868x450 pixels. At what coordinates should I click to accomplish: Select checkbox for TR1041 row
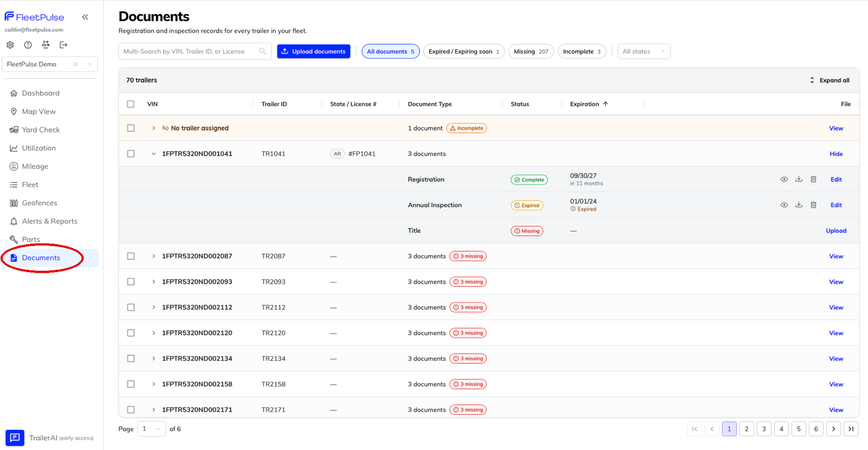tap(131, 154)
